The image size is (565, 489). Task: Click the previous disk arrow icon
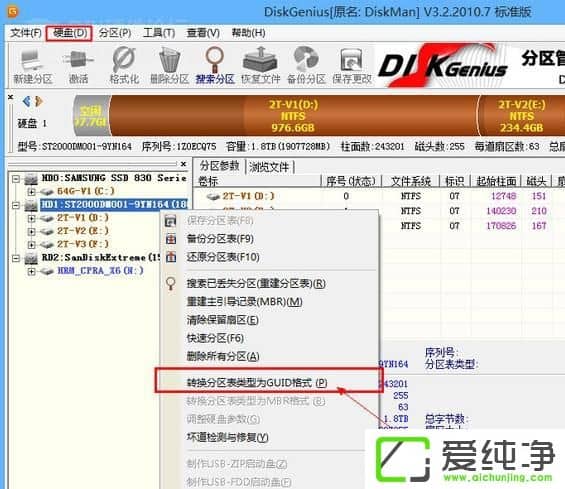(x=26, y=102)
